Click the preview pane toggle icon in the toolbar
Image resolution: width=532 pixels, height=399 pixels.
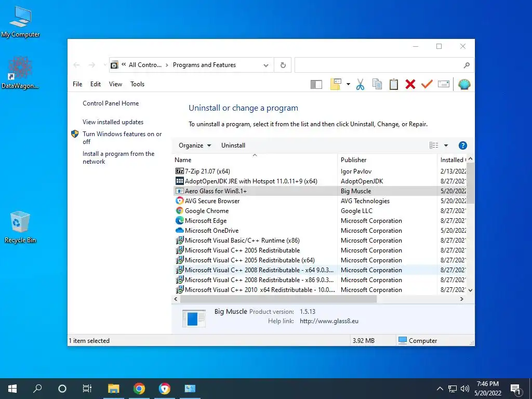[x=316, y=85]
